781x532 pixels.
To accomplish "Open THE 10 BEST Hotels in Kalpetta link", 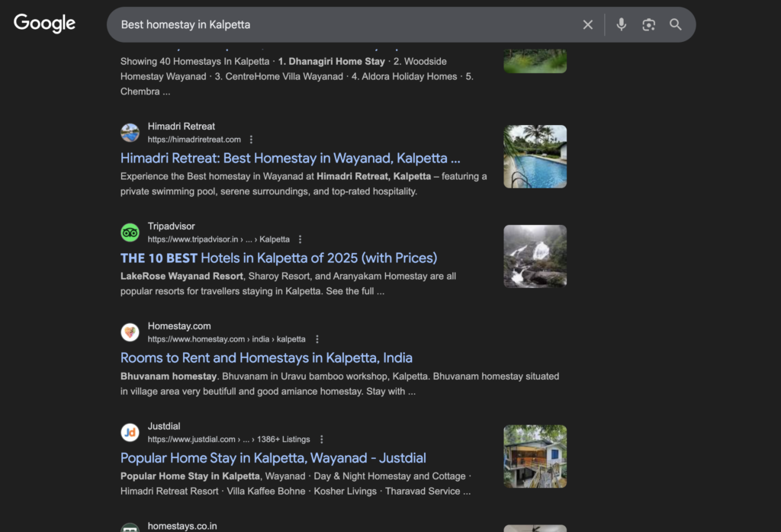I will pyautogui.click(x=278, y=258).
